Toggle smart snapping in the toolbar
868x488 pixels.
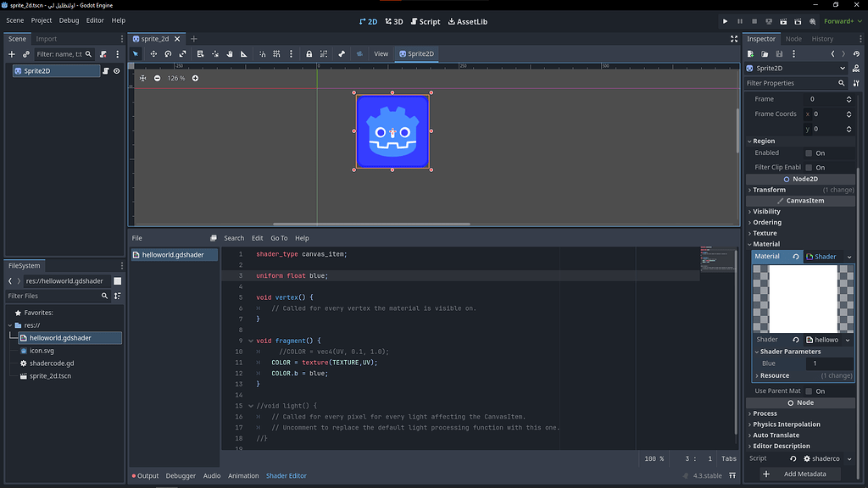(261, 53)
